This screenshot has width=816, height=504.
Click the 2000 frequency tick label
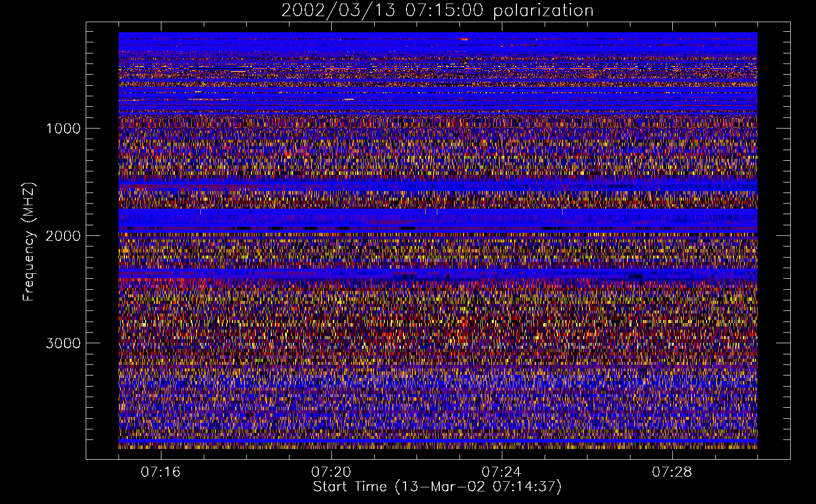[x=63, y=236]
